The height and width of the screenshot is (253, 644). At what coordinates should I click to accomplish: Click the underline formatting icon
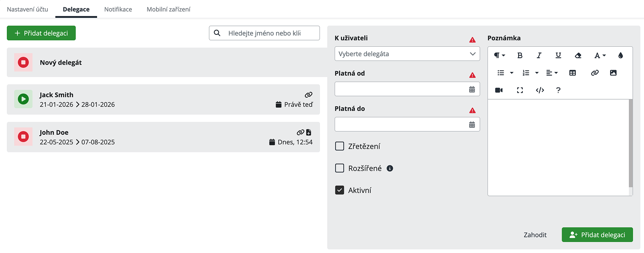(x=558, y=55)
